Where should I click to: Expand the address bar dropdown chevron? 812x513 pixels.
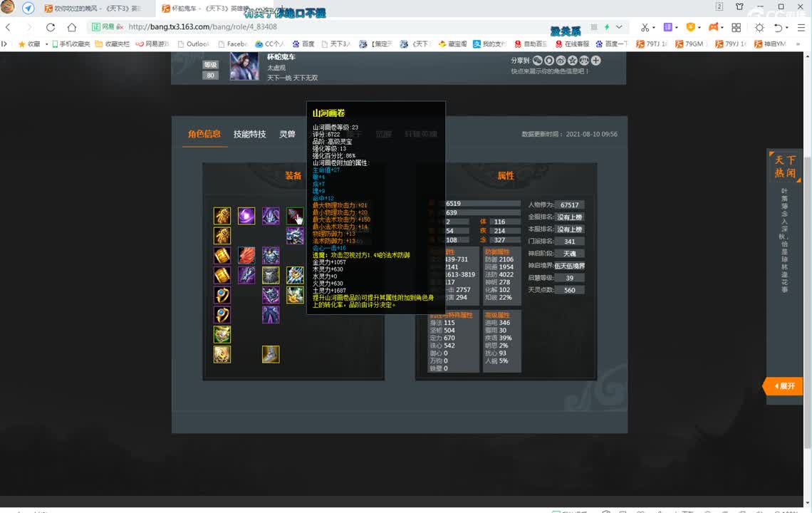coord(619,27)
